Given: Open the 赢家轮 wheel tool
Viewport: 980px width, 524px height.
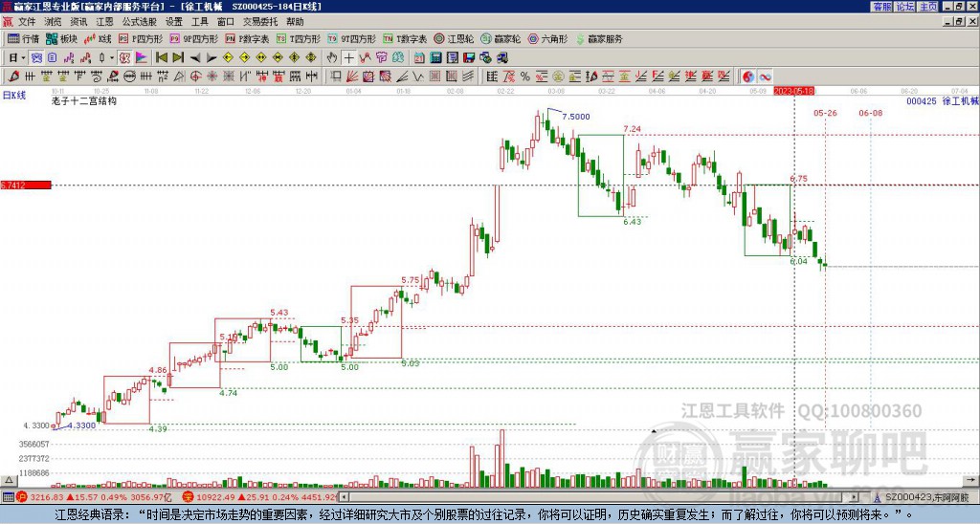Looking at the screenshot, I should [501, 38].
